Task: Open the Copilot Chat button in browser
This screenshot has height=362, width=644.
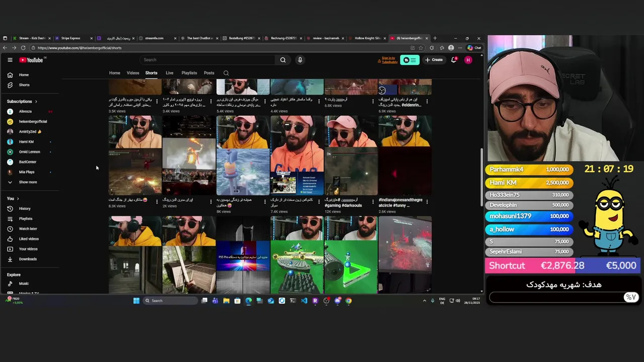Action: pos(474,48)
